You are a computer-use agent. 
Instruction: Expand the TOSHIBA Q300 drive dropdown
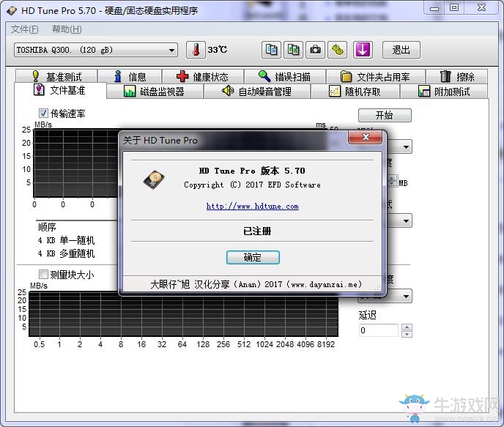(x=171, y=50)
